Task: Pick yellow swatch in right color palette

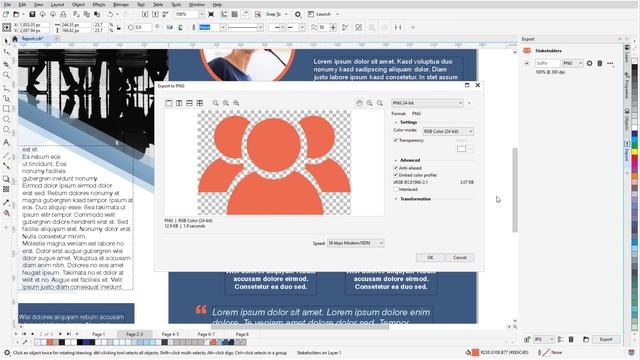Action: click(635, 152)
